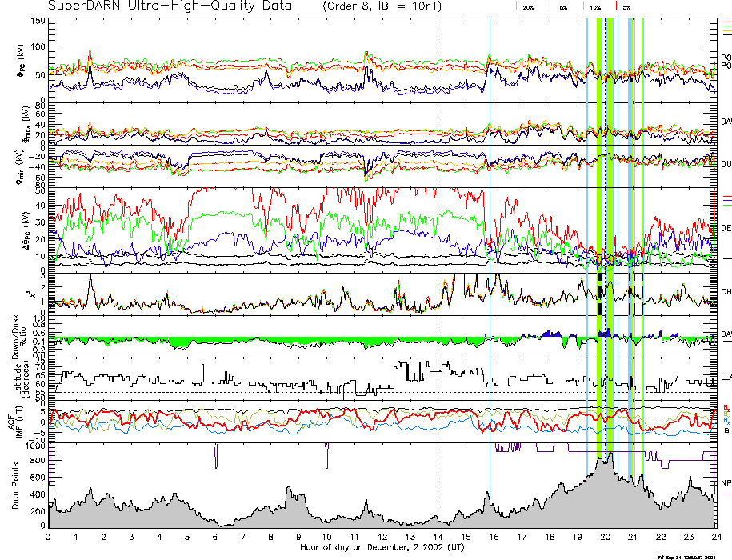Click the plot creation timestamp at bottom right
The height and width of the screenshot is (560, 732).
685,556
